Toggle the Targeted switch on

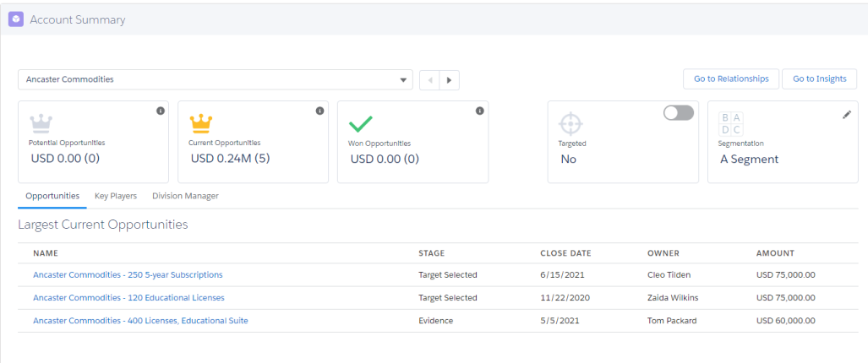[x=678, y=113]
